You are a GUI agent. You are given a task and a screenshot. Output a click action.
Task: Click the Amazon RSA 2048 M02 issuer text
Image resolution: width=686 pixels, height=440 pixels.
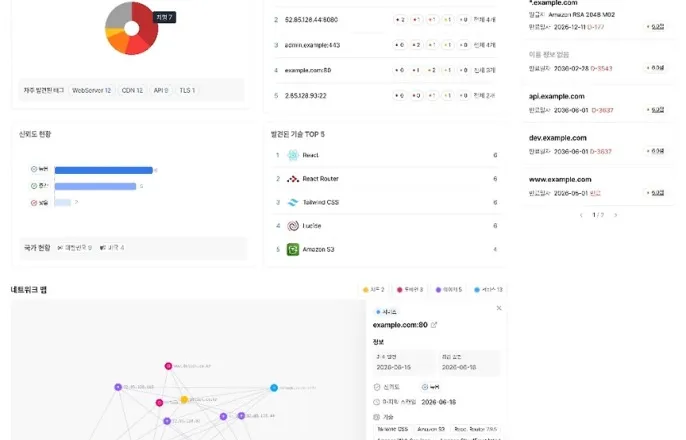click(x=581, y=14)
